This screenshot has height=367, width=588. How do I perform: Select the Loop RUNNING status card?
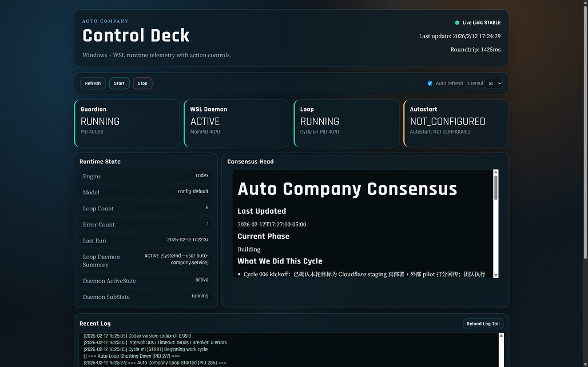coord(347,123)
